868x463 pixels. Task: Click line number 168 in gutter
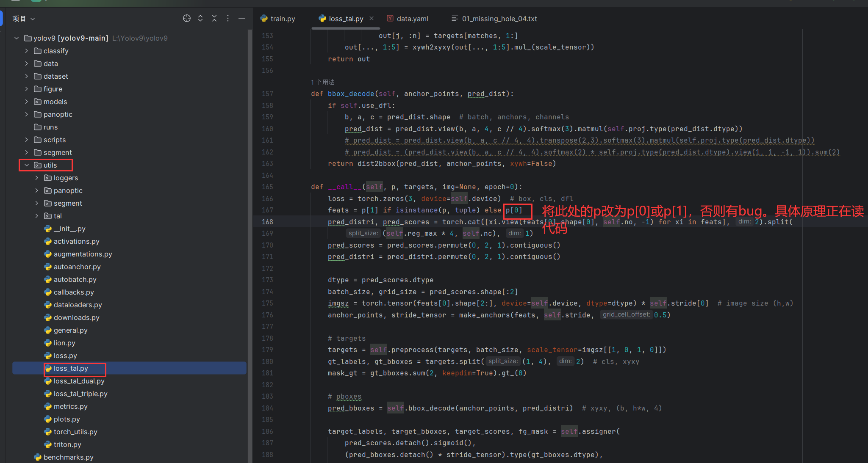click(x=267, y=222)
